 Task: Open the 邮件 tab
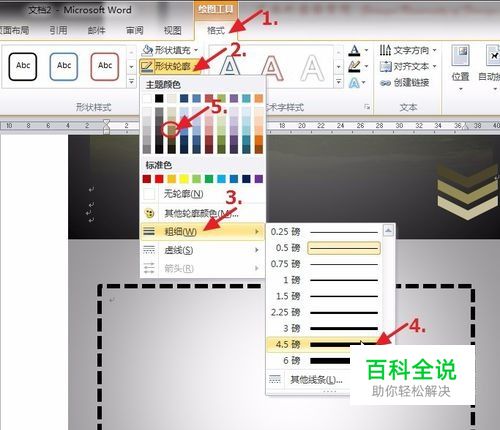click(97, 31)
